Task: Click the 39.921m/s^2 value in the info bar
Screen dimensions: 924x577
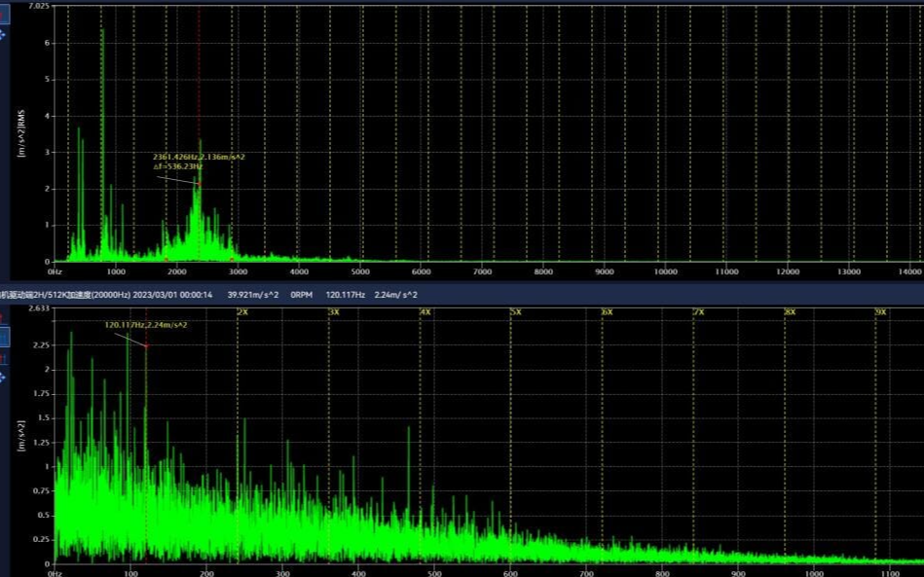Action: click(253, 295)
